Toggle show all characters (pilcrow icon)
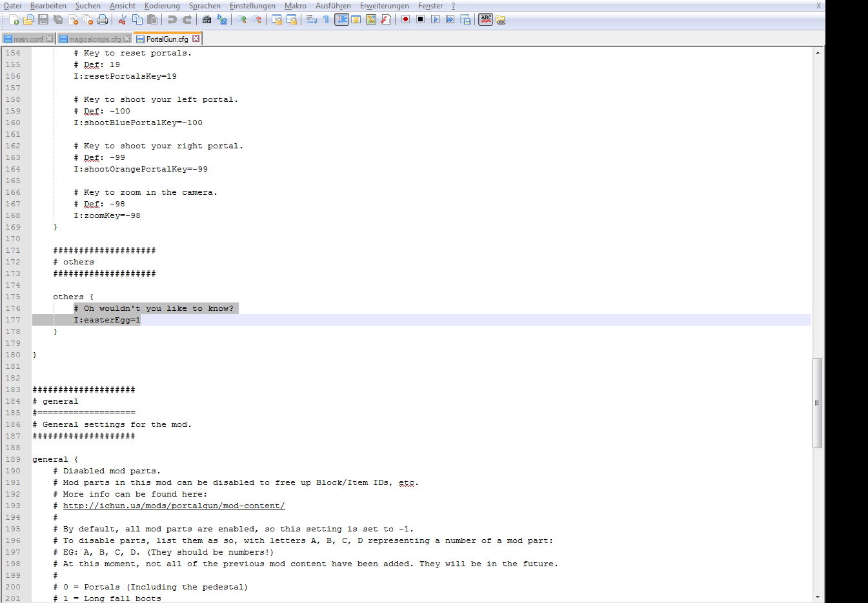 [x=326, y=19]
